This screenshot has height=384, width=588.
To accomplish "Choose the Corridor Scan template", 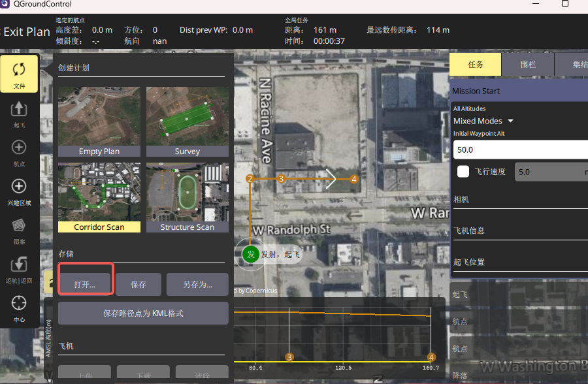I will pos(99,197).
